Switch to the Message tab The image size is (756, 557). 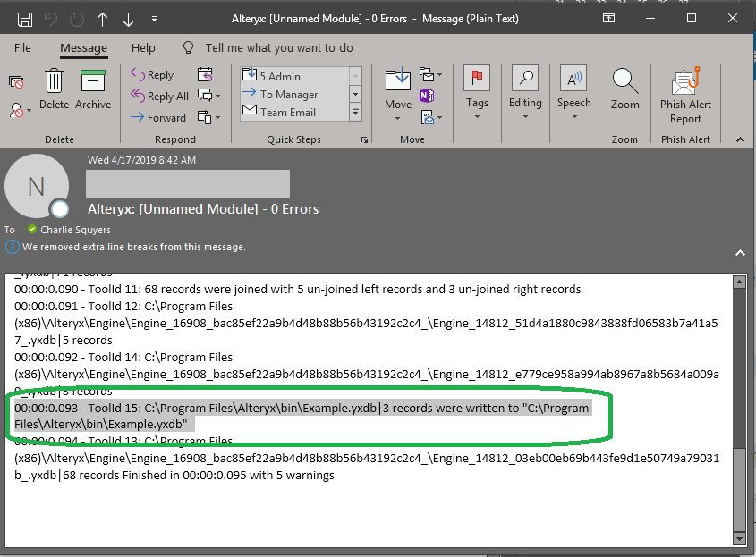pos(82,47)
